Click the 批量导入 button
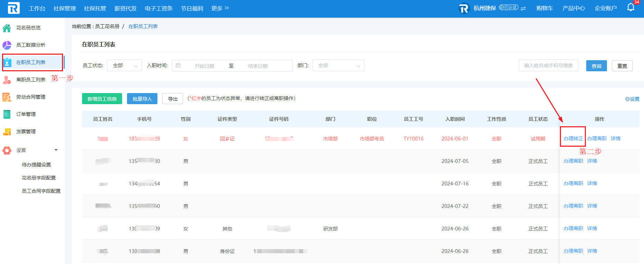This screenshot has height=264, width=644. point(142,99)
